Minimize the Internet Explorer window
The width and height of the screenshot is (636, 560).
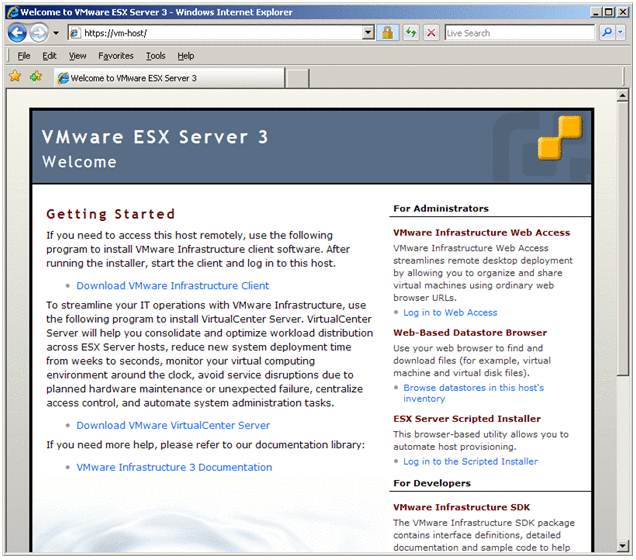coord(595,12)
